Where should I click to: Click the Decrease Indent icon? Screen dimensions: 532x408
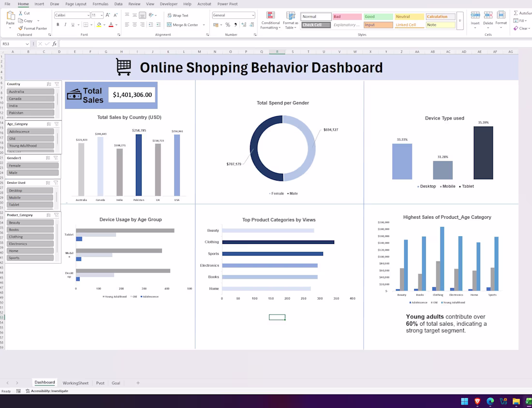(150, 24)
